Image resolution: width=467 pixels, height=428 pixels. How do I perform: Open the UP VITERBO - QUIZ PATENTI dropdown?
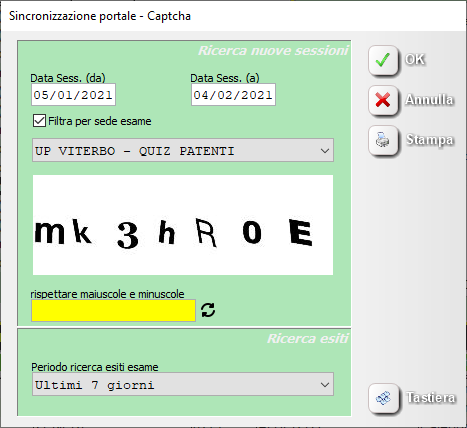183,150
